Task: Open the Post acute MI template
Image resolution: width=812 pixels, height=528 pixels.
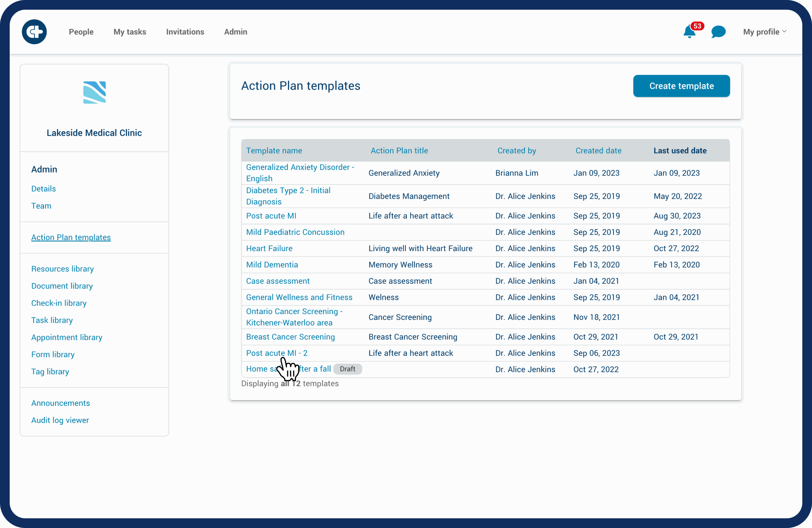Action: click(x=271, y=216)
